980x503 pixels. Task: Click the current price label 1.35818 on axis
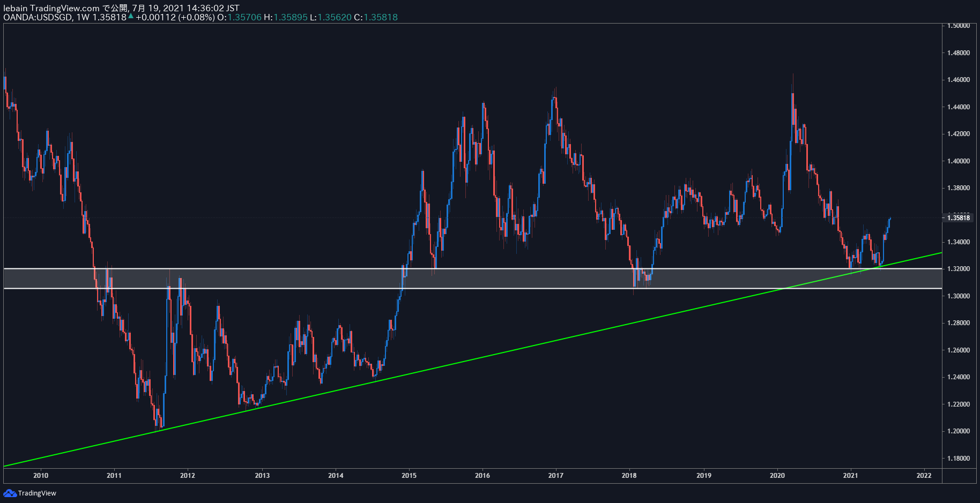click(959, 217)
